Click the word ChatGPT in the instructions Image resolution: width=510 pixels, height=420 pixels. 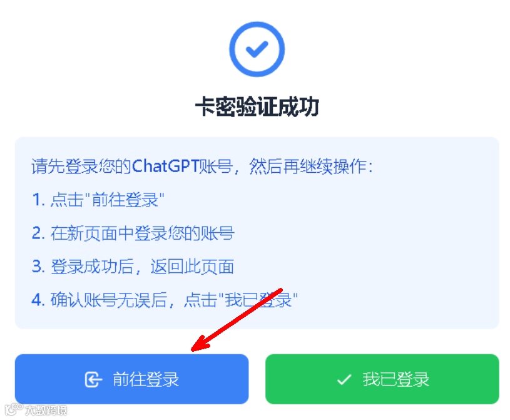tap(165, 166)
